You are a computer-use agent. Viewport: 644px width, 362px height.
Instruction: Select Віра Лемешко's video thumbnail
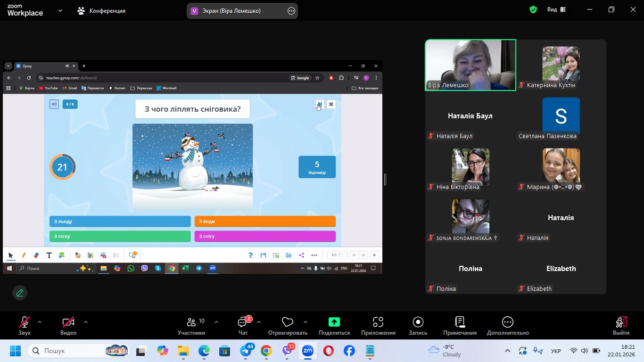(471, 65)
